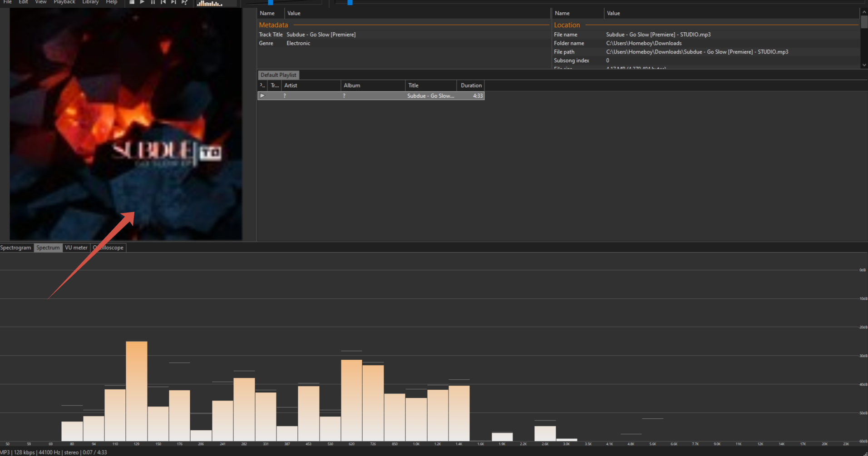Click the Album column header
The width and height of the screenshot is (868, 456).
(x=372, y=85)
